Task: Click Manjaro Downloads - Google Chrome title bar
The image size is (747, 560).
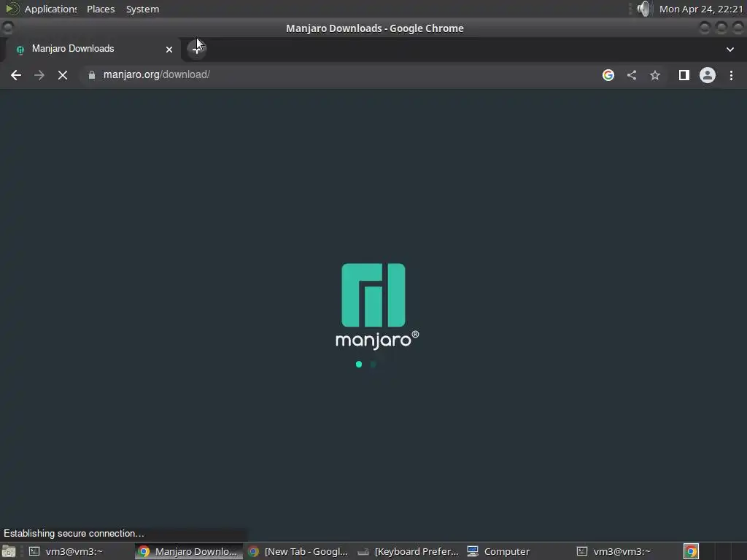Action: pyautogui.click(x=375, y=28)
